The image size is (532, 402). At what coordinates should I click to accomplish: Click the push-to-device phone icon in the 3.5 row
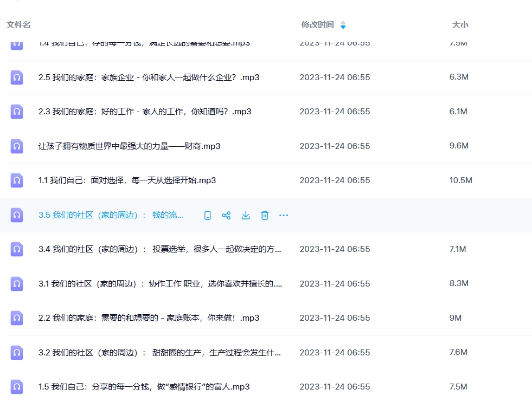208,215
